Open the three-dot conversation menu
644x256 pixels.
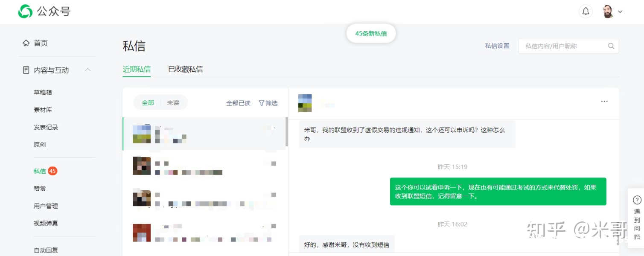[x=604, y=102]
